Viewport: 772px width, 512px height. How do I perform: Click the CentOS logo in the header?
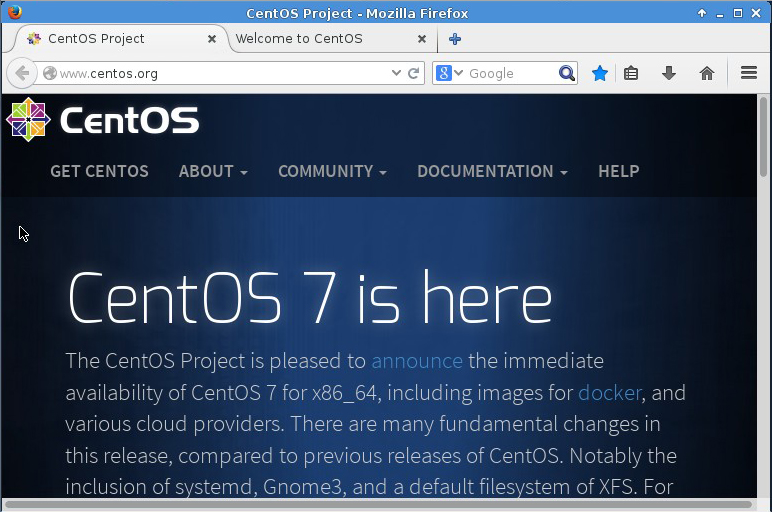(x=103, y=121)
